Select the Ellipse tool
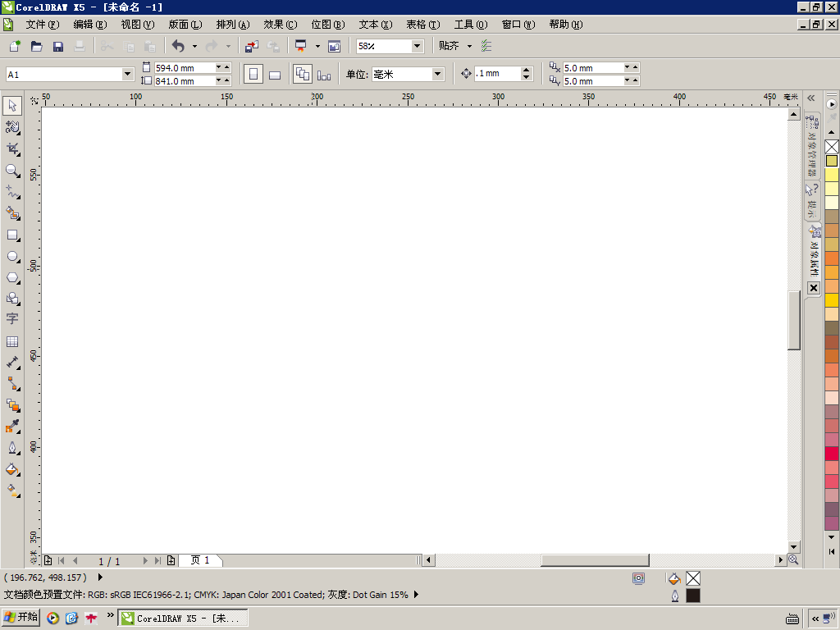This screenshot has width=840, height=630. click(12, 257)
